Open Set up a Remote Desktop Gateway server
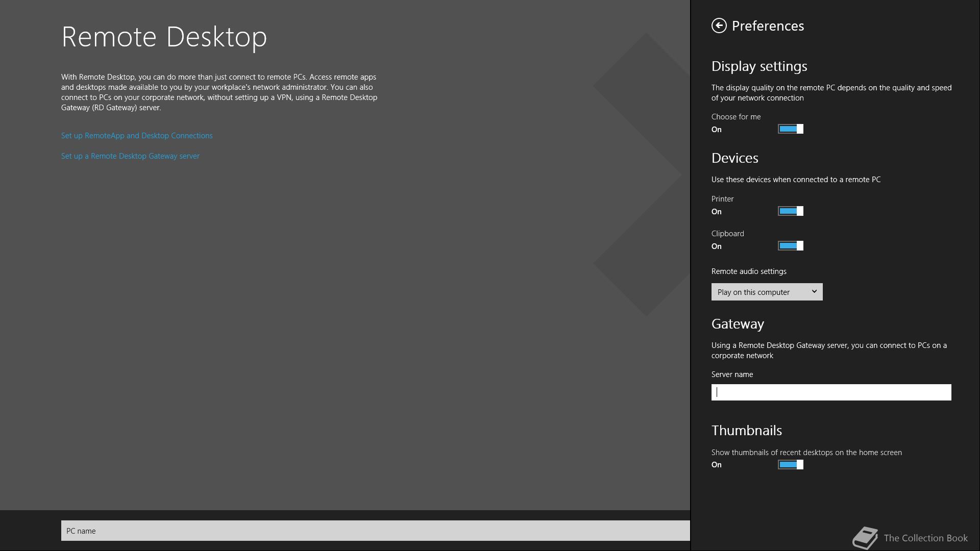This screenshot has width=980, height=551. click(x=130, y=156)
